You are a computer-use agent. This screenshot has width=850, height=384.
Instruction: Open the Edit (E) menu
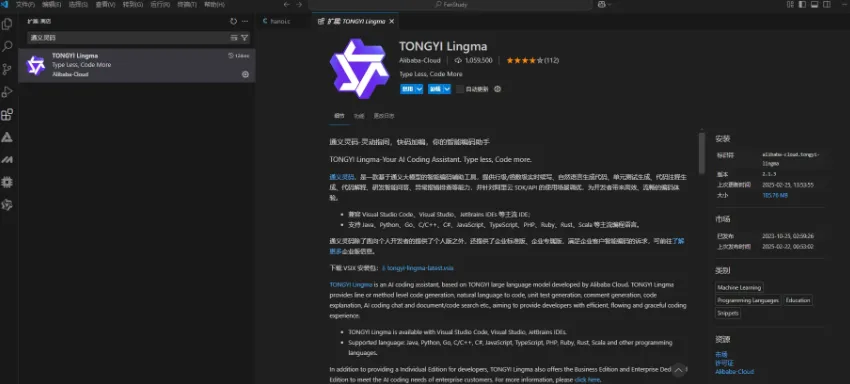point(52,4)
